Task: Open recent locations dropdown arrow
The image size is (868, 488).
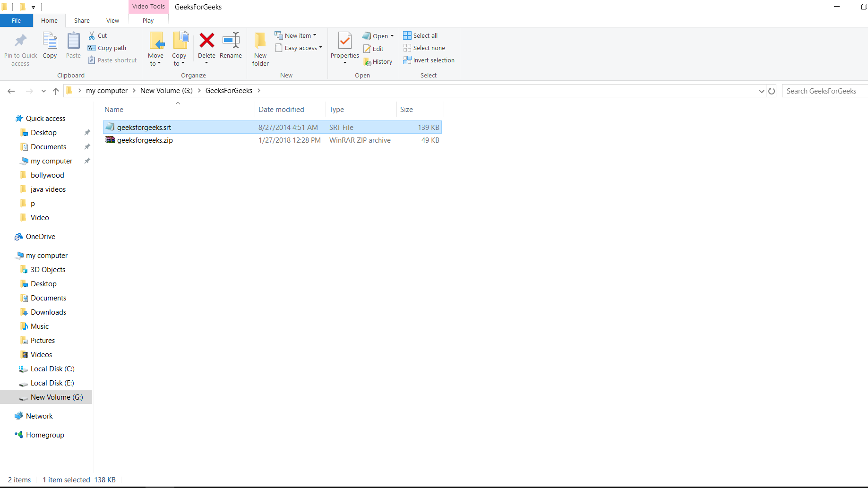Action: point(43,91)
